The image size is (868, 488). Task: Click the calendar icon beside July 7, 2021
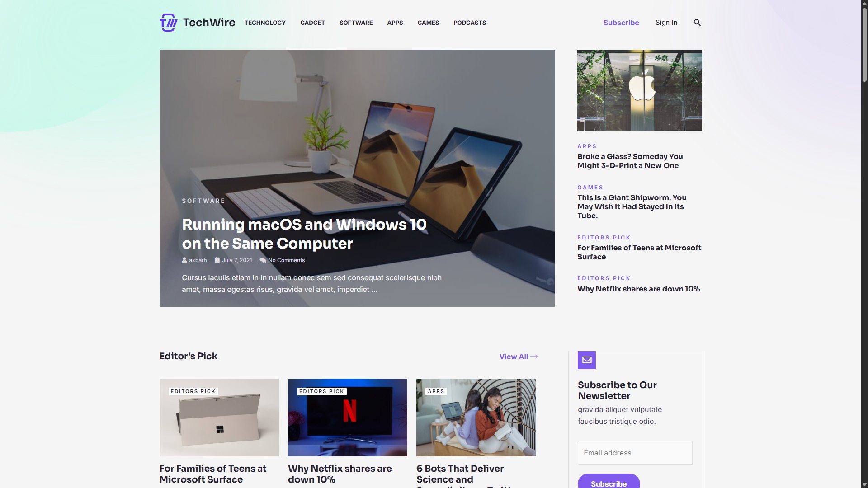217,260
